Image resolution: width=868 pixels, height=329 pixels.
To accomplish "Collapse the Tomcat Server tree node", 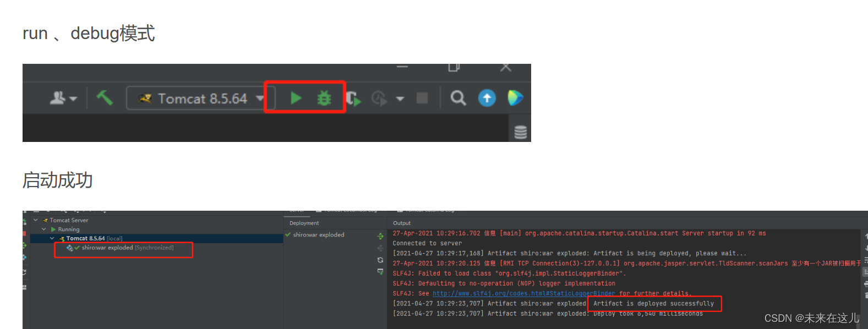I will (36, 220).
